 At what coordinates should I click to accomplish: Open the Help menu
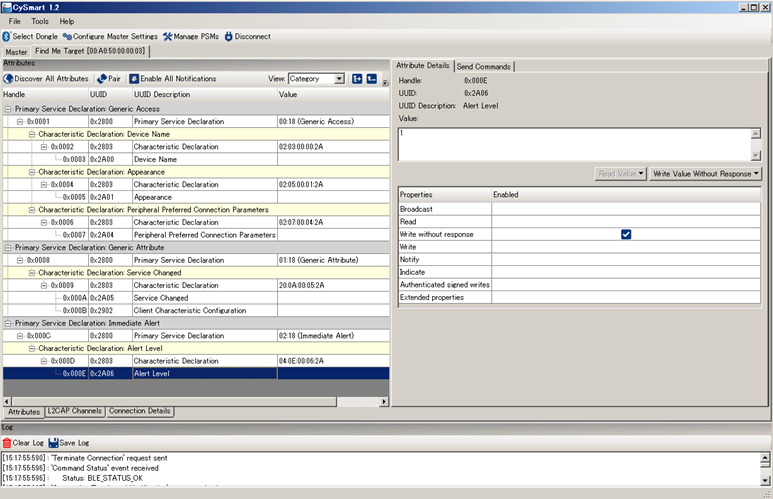67,21
